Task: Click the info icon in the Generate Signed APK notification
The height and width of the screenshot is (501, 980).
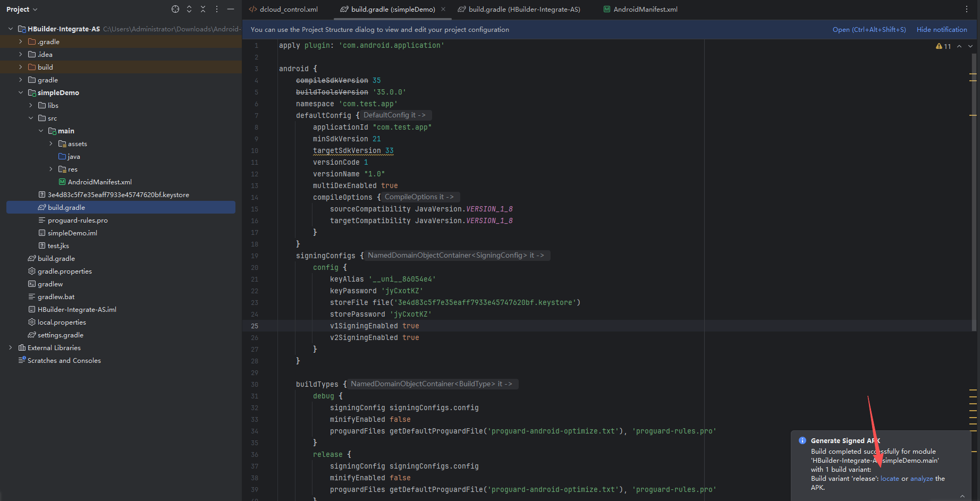Action: [x=802, y=440]
